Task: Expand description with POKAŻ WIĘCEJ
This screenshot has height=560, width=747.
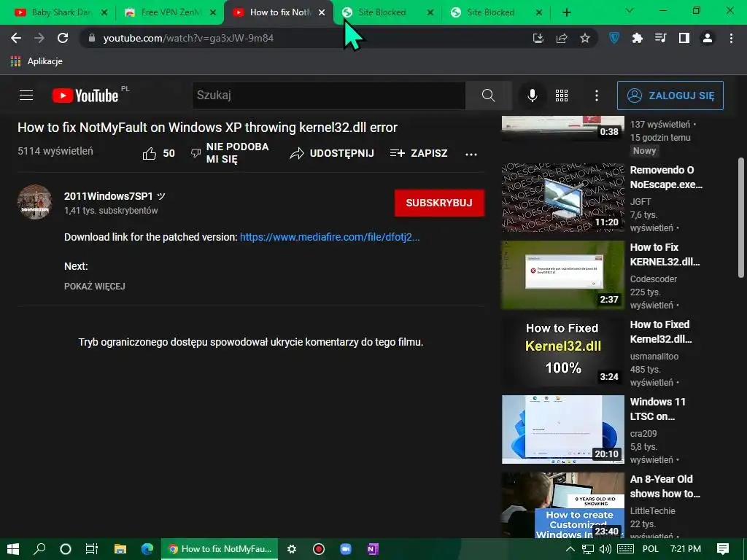Action: point(95,286)
